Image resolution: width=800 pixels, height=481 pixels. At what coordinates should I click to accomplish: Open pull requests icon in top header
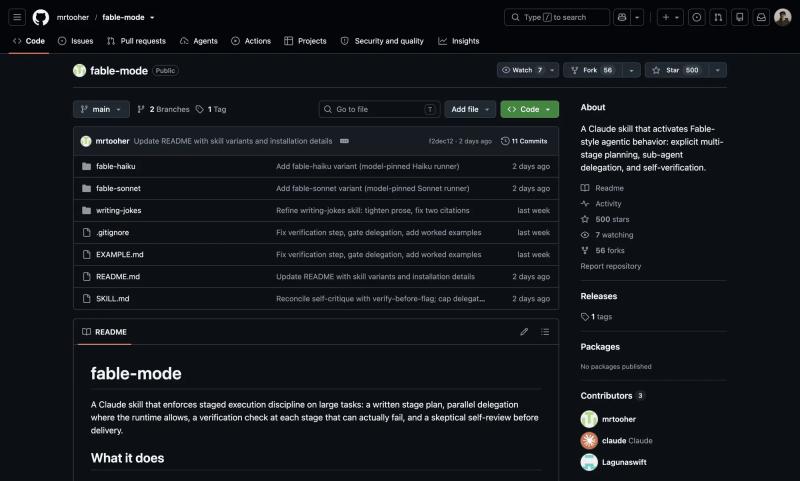(x=718, y=17)
